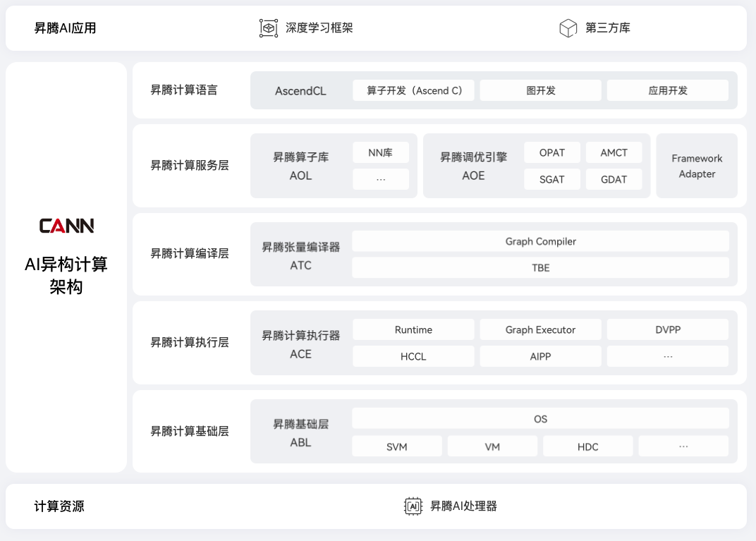The width and height of the screenshot is (756, 541).
Task: Click the CANN logo
Action: [66, 226]
